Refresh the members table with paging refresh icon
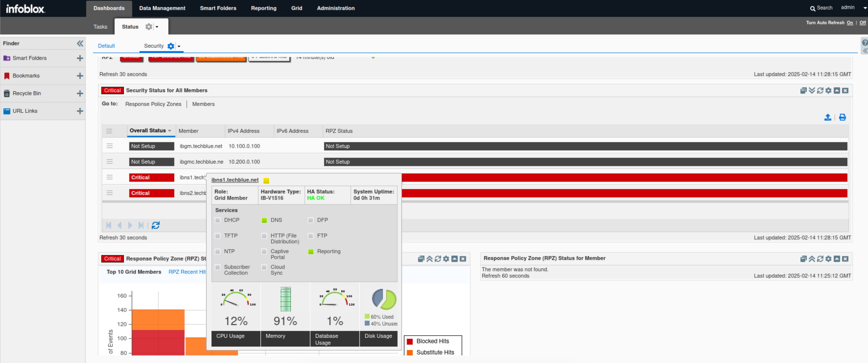 [x=155, y=225]
